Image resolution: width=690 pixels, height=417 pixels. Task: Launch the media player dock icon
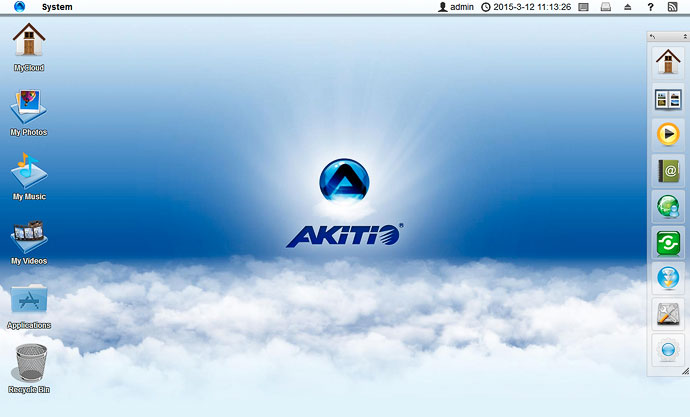tap(667, 134)
